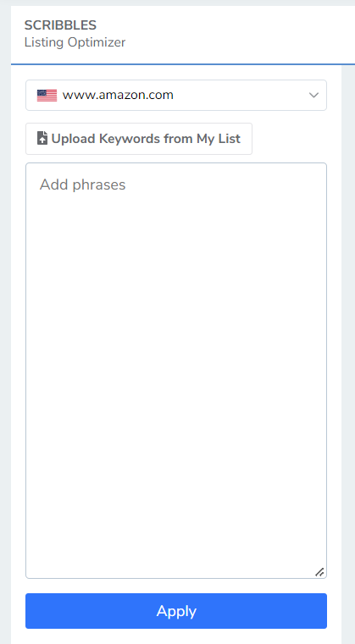Click the document icon beside Upload Keywords

coord(42,139)
